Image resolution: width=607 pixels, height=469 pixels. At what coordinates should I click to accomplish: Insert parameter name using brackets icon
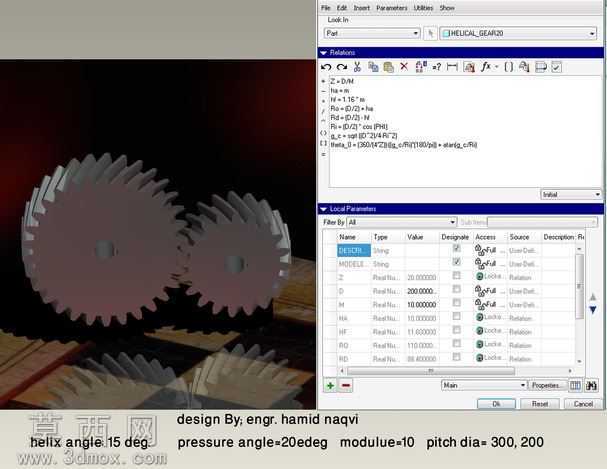pos(509,67)
